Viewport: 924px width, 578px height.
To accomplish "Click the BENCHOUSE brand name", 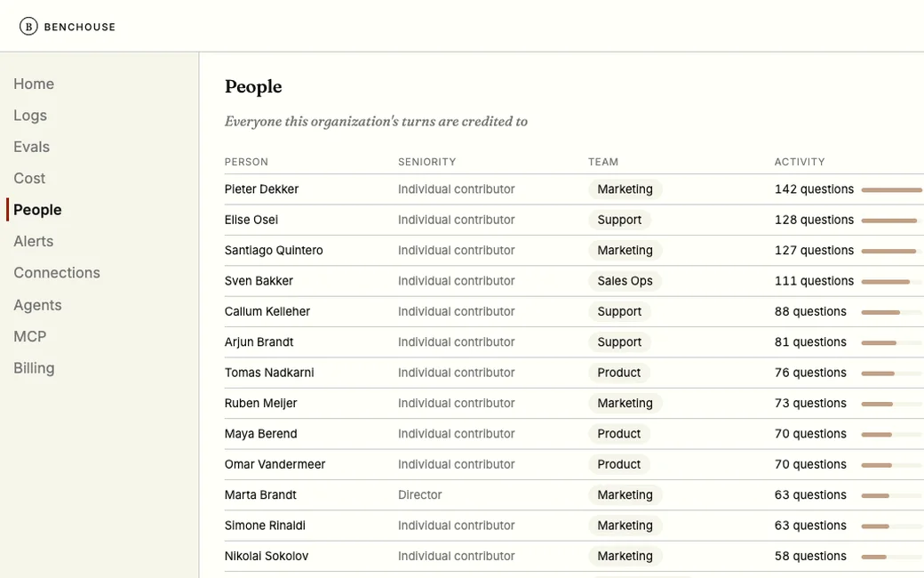I will tap(80, 28).
